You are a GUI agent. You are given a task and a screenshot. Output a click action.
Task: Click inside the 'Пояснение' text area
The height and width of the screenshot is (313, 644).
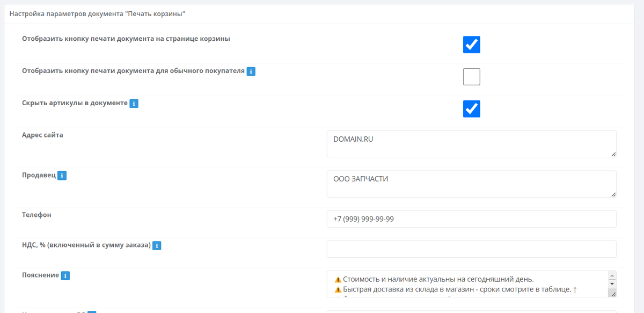(x=467, y=284)
